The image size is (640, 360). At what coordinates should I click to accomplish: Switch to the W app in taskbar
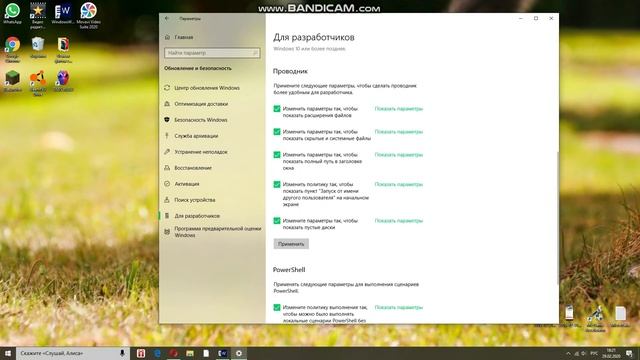click(x=222, y=353)
